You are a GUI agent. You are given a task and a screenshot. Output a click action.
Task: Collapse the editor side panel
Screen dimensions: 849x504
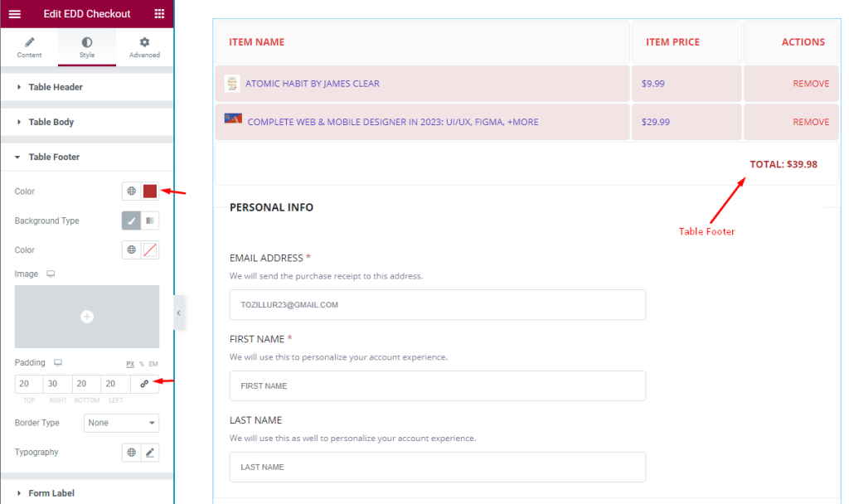(179, 313)
